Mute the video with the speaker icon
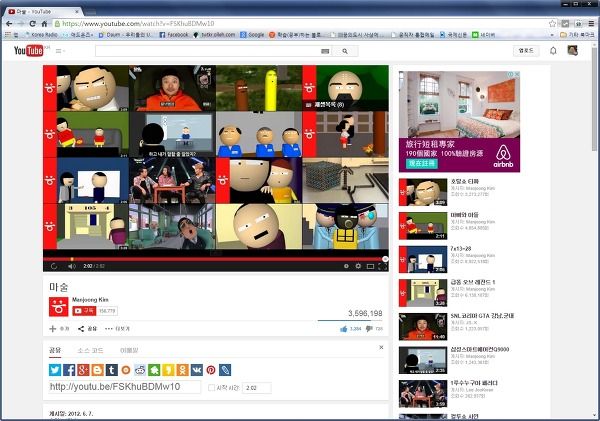 pos(72,266)
